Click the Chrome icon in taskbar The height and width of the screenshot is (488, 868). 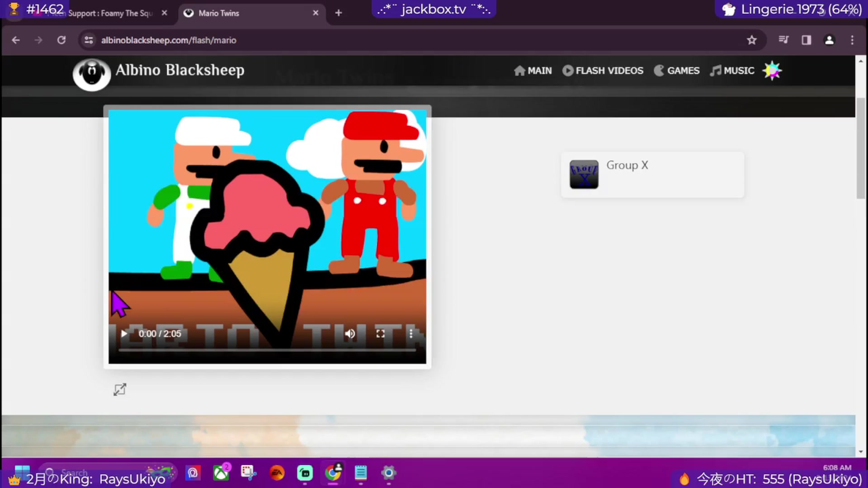point(333,473)
